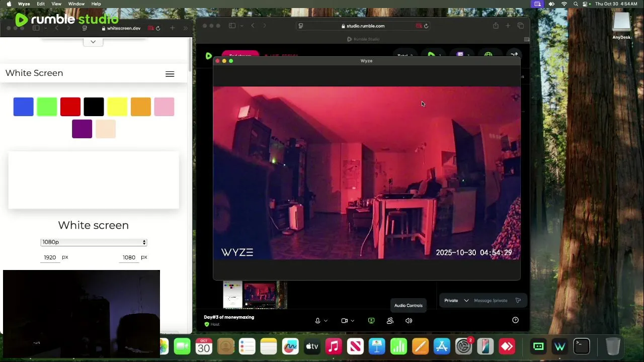Open the AnyDesk desktop drive icon
Screen dimensions: 644x362
(x=621, y=26)
